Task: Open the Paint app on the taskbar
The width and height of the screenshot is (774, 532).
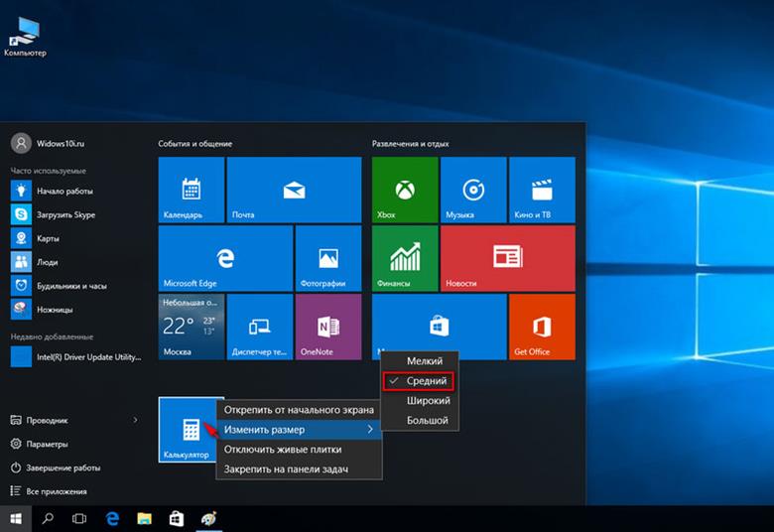Action: (208, 519)
